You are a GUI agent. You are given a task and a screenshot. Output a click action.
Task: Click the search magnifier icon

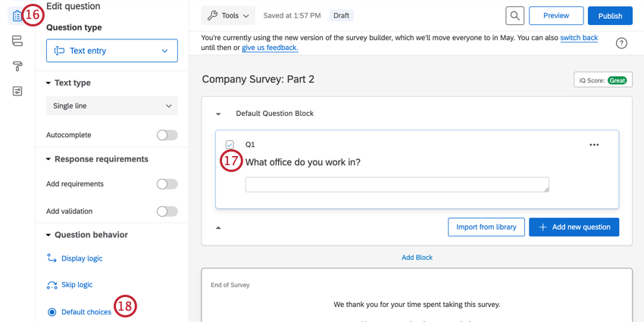[514, 16]
